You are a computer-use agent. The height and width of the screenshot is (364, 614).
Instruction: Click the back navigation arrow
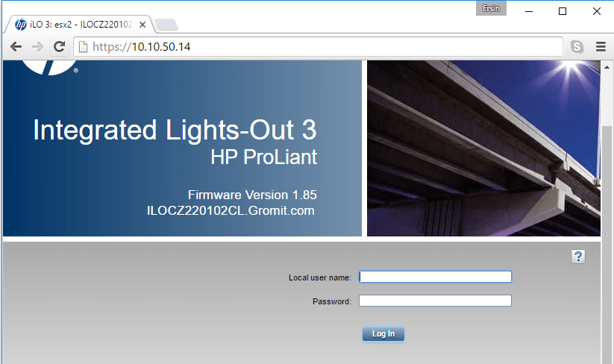pyautogui.click(x=15, y=46)
